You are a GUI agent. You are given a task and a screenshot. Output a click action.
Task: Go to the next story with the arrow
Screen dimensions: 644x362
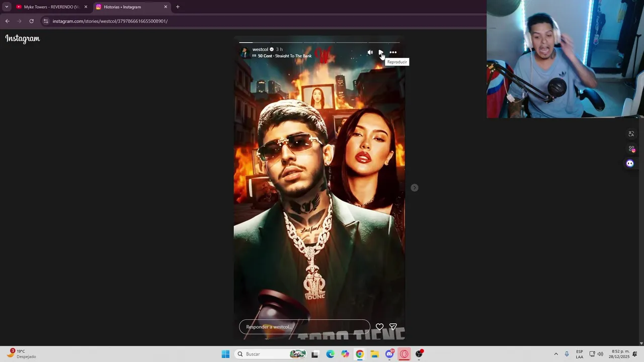point(414,188)
